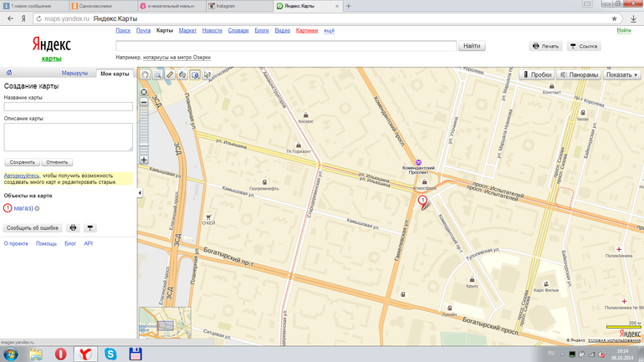The height and width of the screenshot is (362, 644).
Task: Open the Instagram browser tab
Action: (x=238, y=6)
